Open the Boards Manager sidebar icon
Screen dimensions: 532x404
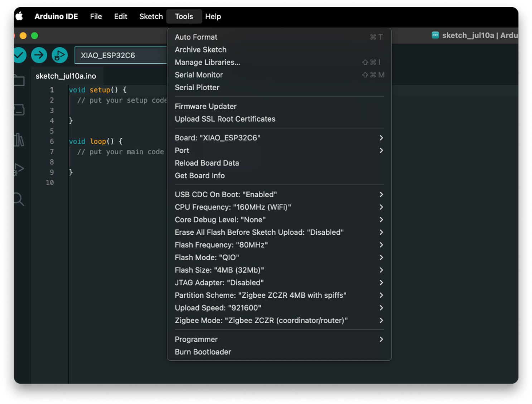[19, 109]
